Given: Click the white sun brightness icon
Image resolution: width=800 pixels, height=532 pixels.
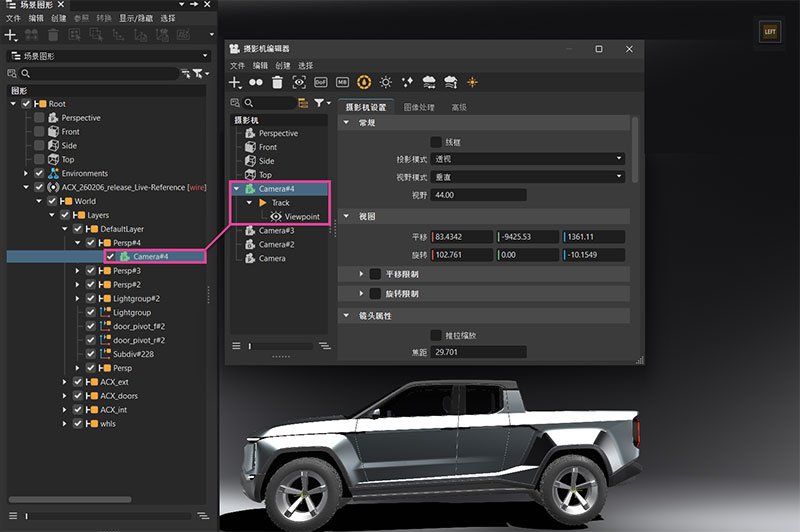Looking at the screenshot, I should pos(386,82).
